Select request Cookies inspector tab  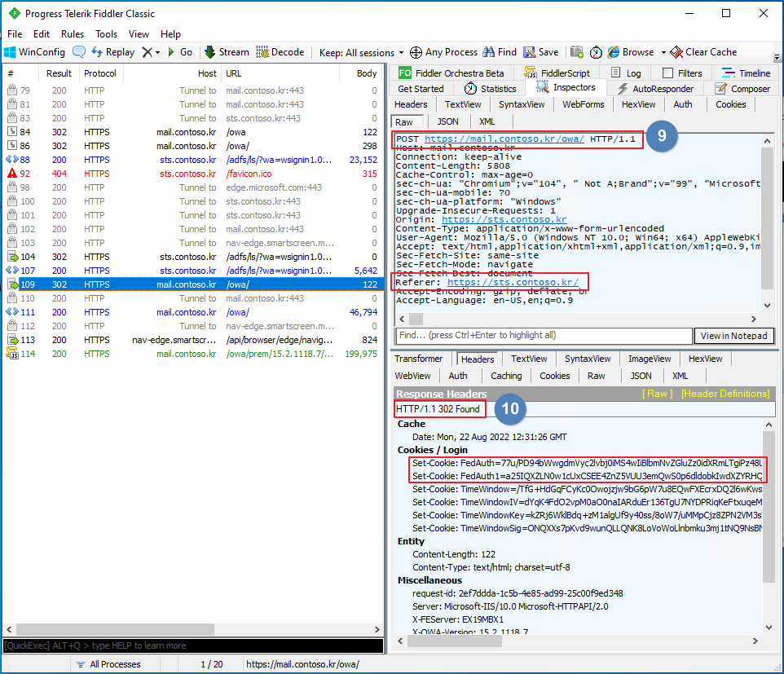point(730,104)
